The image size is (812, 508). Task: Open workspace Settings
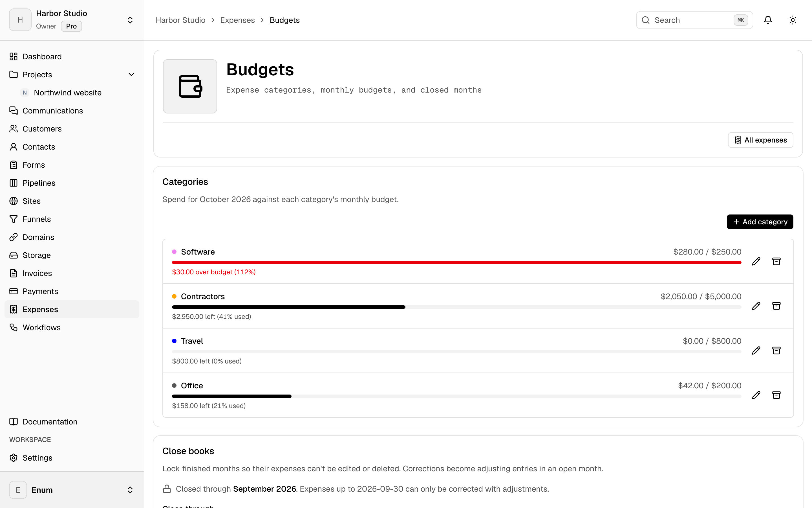pyautogui.click(x=72, y=457)
